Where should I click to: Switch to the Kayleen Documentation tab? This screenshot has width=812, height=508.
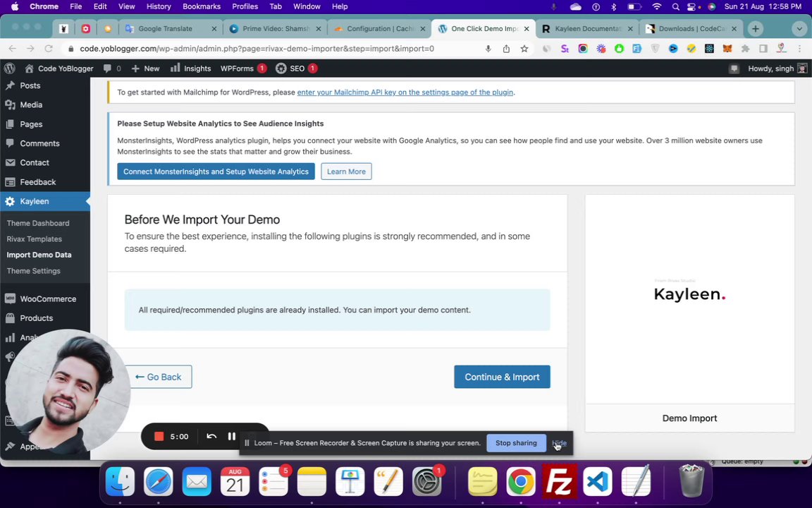pyautogui.click(x=588, y=28)
